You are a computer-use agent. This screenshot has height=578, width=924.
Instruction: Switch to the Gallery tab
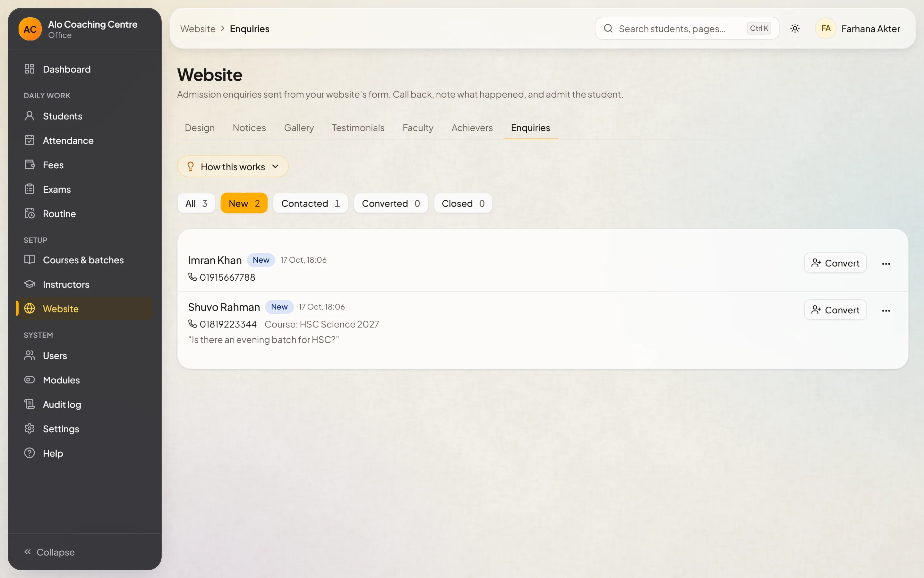point(299,128)
